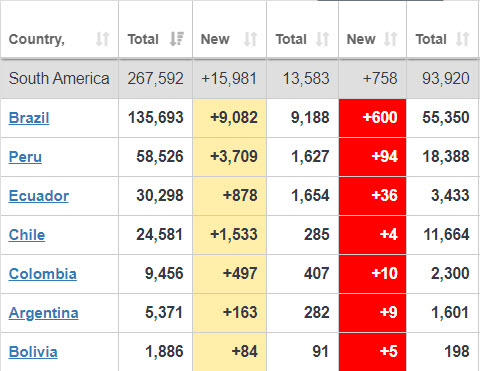Open the Colombia country link
The width and height of the screenshot is (480, 371).
(43, 274)
